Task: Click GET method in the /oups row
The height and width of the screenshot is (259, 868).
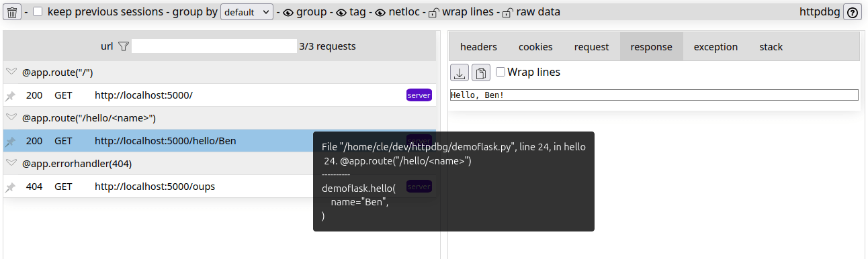Action: tap(63, 187)
